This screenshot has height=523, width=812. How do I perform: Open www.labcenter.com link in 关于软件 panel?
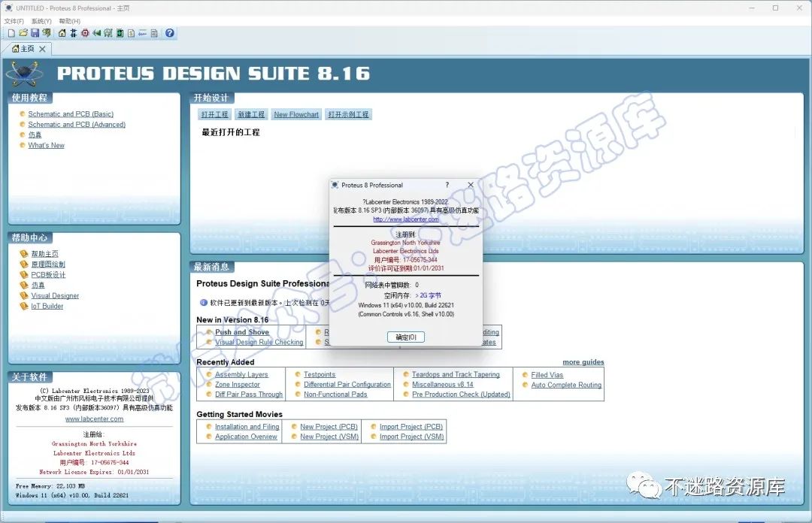94,419
